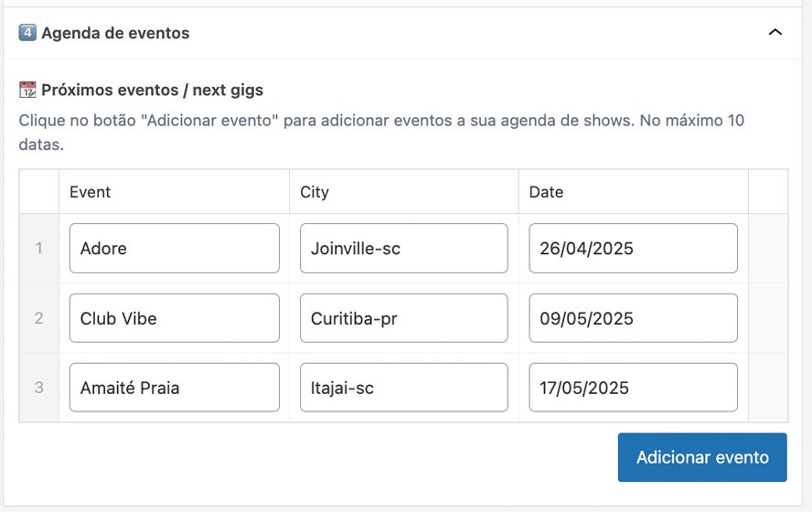Click the Amaité Praia event field
Viewport: 812px width, 512px height.
tap(174, 388)
